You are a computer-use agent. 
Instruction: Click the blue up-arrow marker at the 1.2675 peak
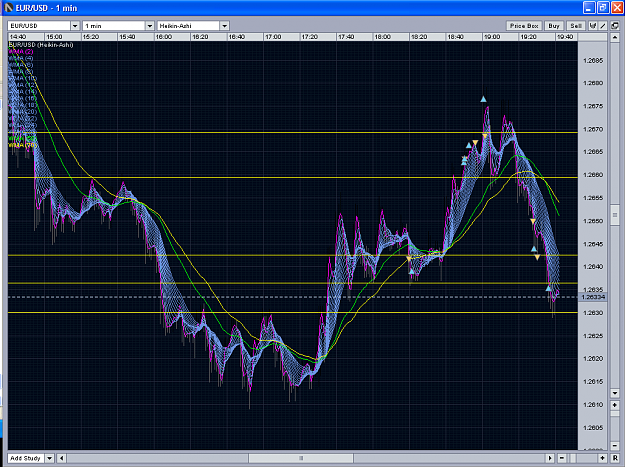coord(483,99)
